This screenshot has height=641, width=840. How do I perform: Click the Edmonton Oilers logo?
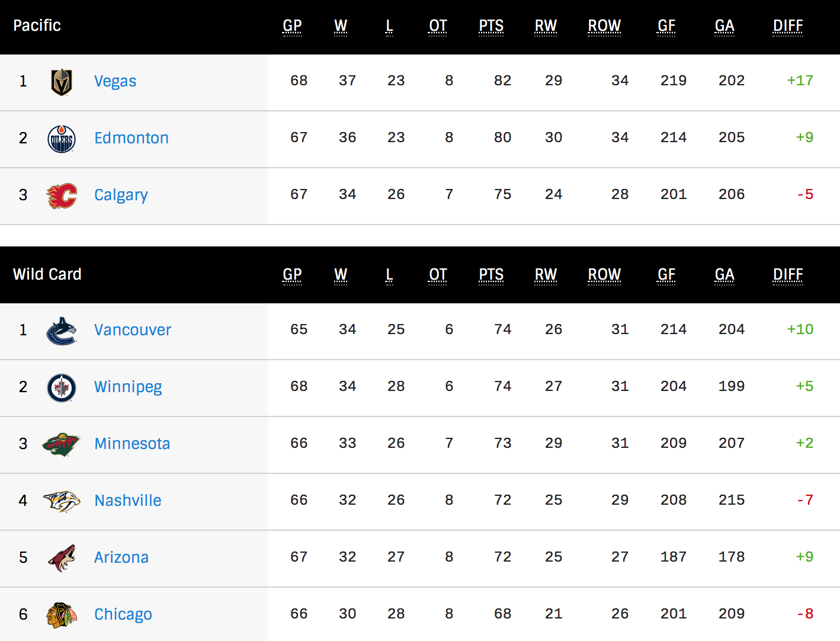62,139
